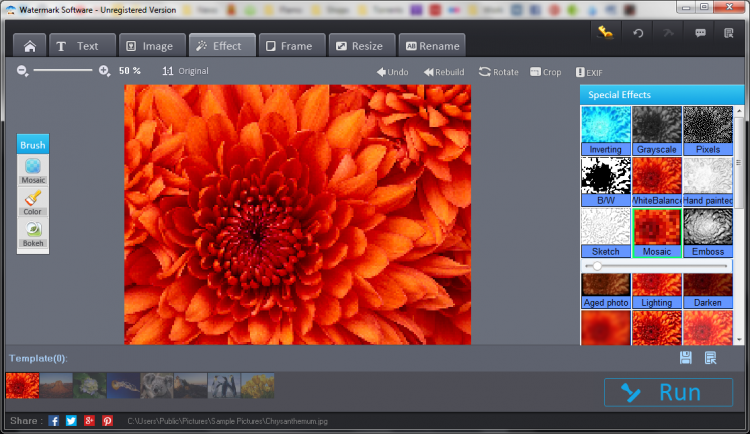This screenshot has height=434, width=750.
Task: Click the Home tab icon
Action: click(29, 46)
